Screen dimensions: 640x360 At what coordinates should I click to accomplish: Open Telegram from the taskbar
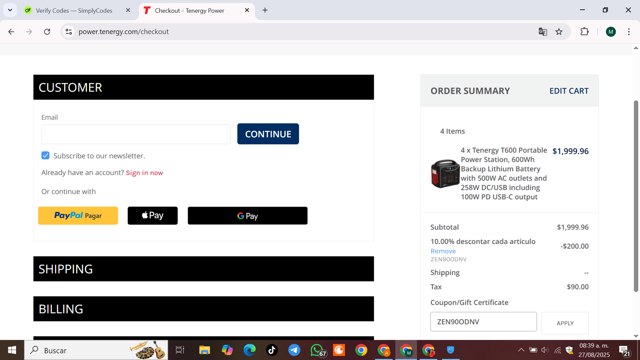pos(294,350)
